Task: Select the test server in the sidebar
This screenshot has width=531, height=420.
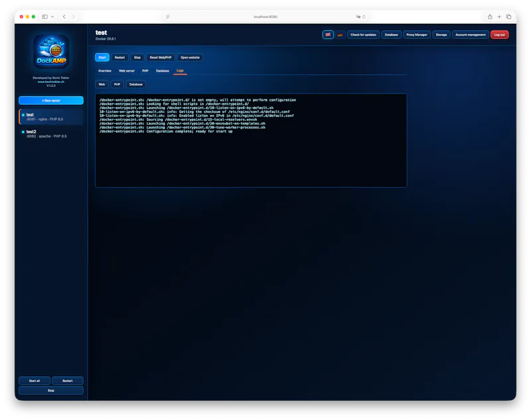Action: [51, 117]
